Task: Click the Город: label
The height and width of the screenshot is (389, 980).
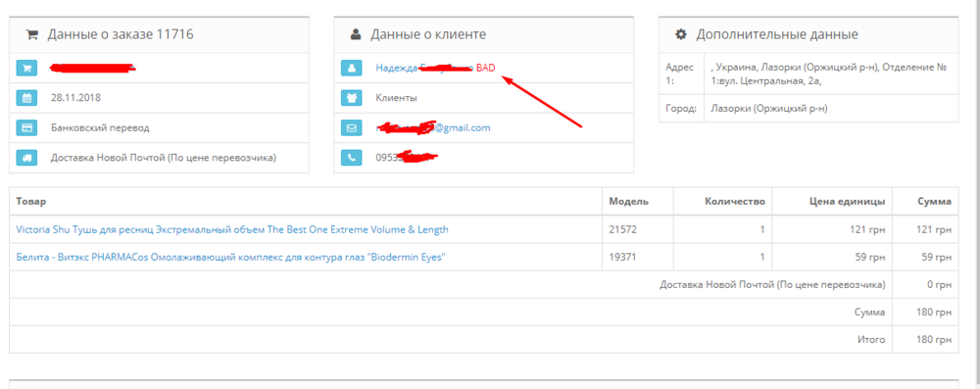Action: pyautogui.click(x=681, y=108)
